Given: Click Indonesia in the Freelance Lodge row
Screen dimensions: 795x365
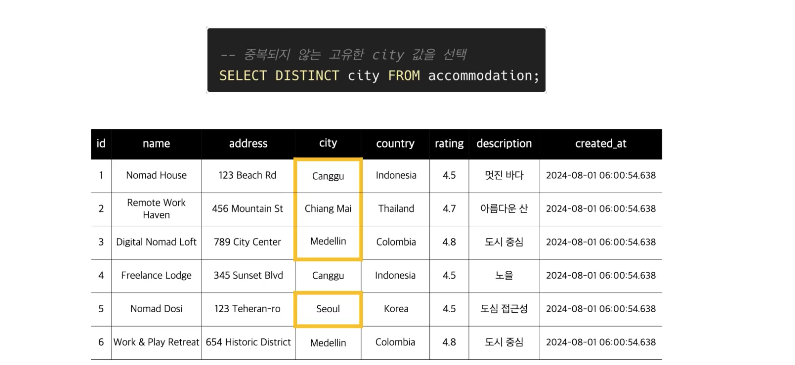Looking at the screenshot, I should (x=395, y=275).
